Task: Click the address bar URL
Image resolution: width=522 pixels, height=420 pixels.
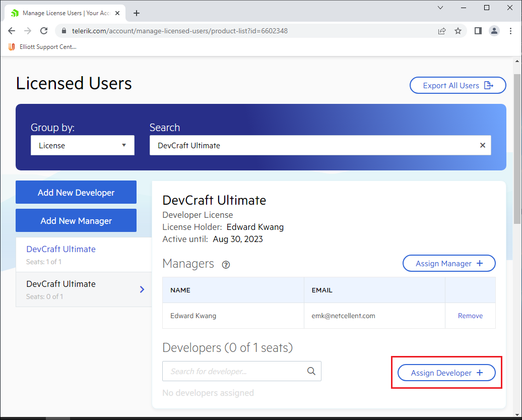Action: [x=180, y=31]
